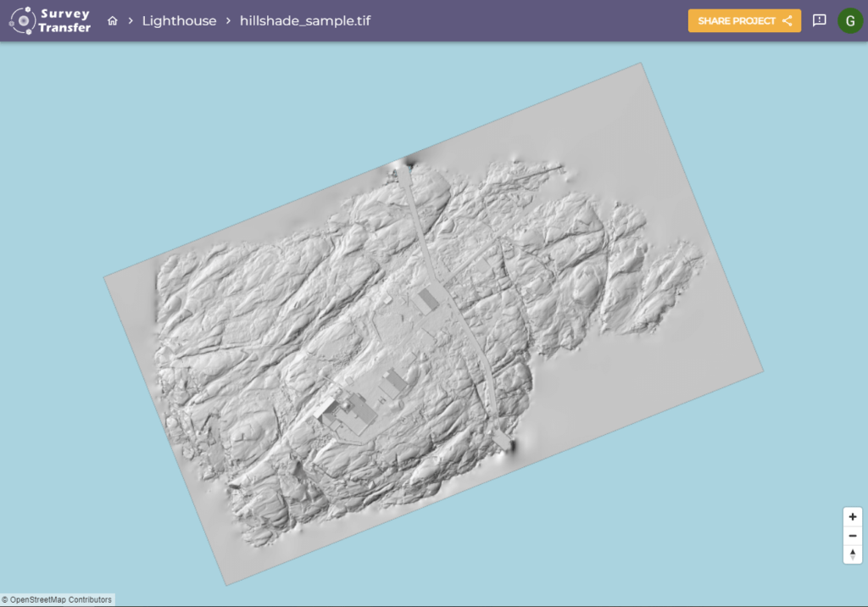Click the SHARE PROJECT button
Image resolution: width=868 pixels, height=607 pixels.
(744, 20)
